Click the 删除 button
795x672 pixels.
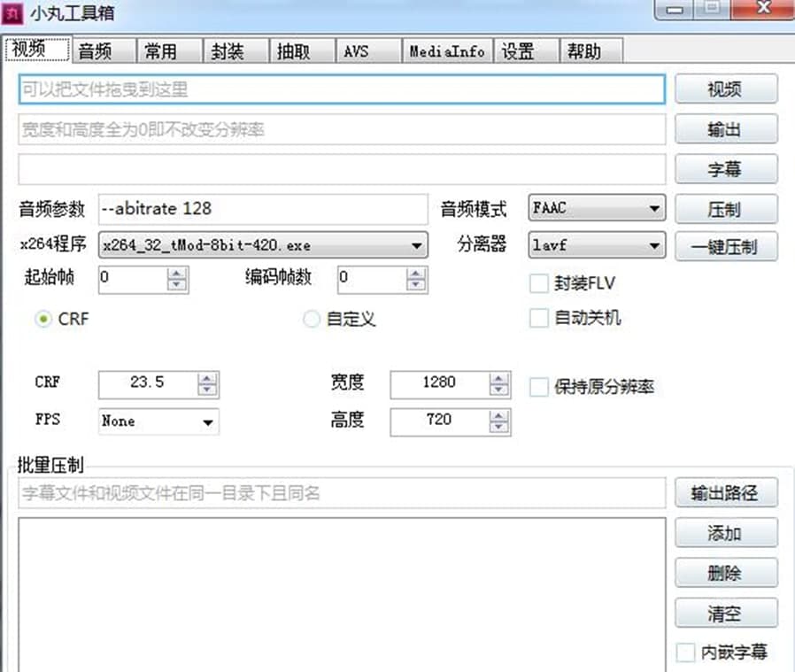coord(726,573)
